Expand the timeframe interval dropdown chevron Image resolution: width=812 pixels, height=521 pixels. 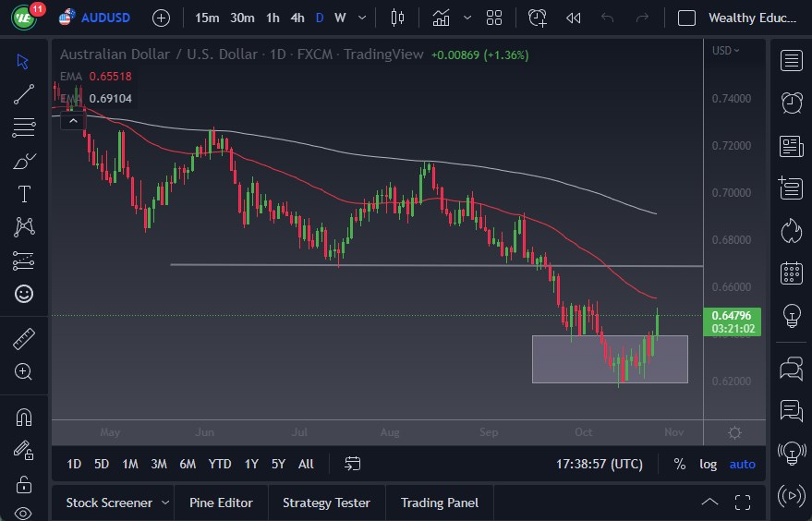coord(361,18)
